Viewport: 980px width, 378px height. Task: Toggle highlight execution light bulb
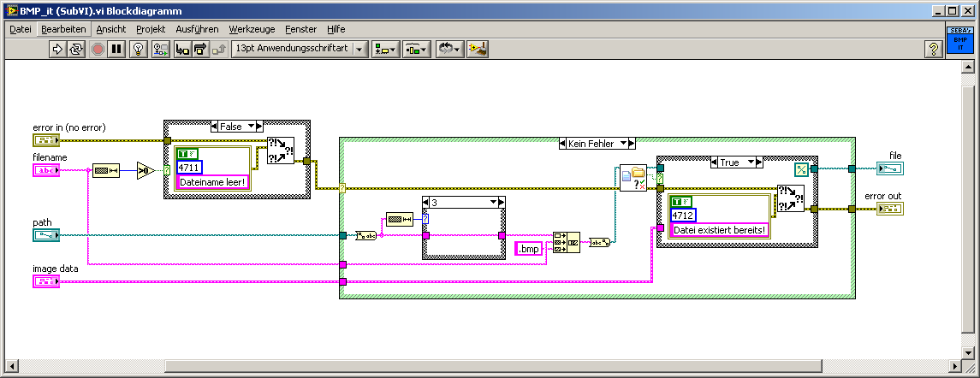[138, 49]
